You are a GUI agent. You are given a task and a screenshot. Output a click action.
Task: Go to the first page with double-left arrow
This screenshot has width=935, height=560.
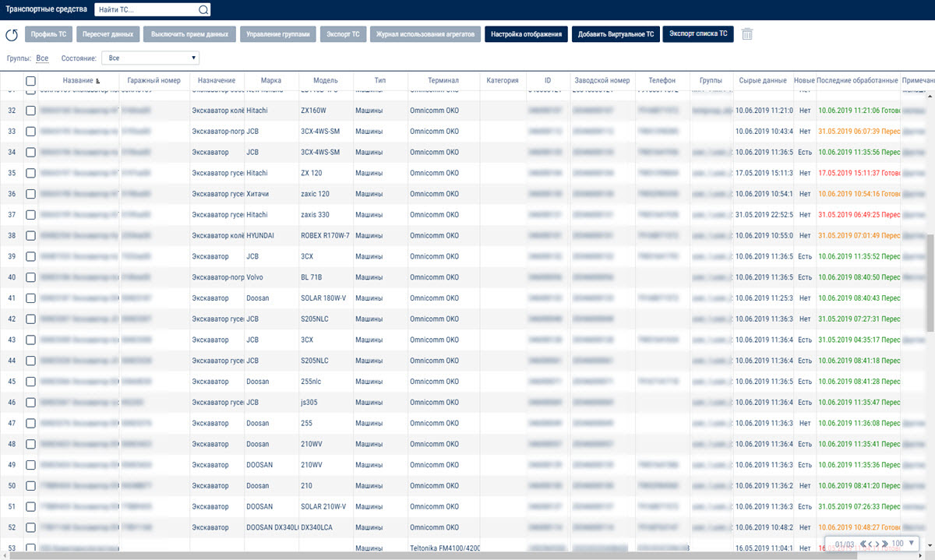click(x=865, y=543)
